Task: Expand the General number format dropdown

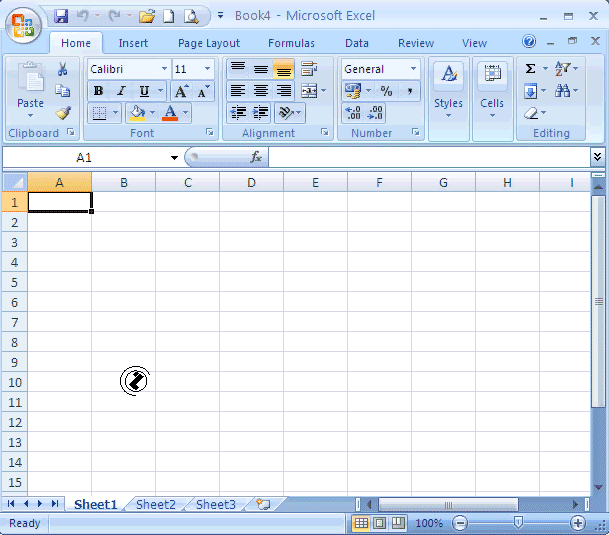Action: click(x=413, y=69)
